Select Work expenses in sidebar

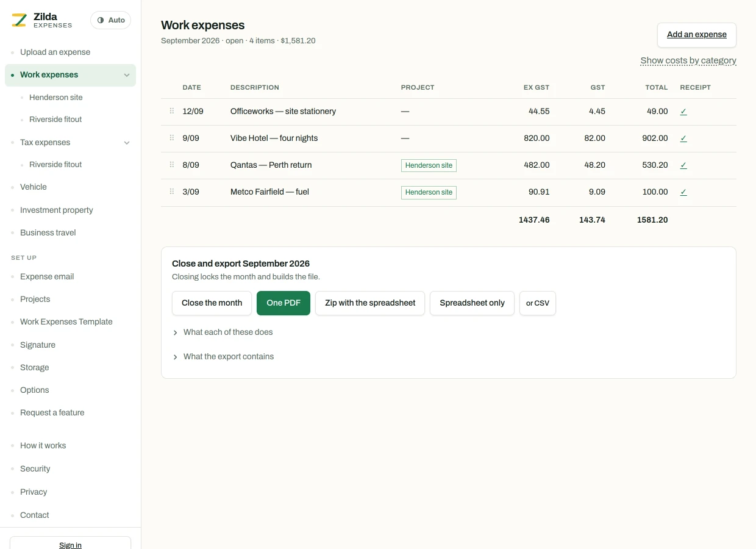pos(70,75)
